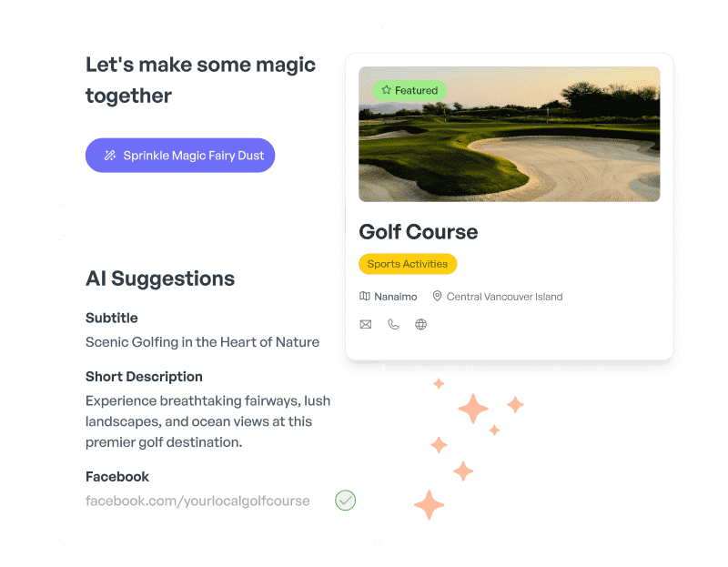This screenshot has width=728, height=567.
Task: Click the Facebook field label
Action: point(117,477)
